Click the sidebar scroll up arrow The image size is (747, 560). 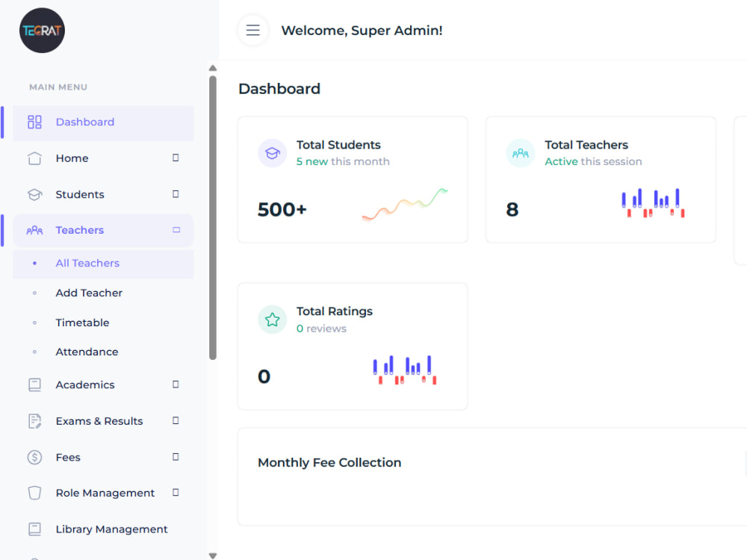(x=212, y=68)
